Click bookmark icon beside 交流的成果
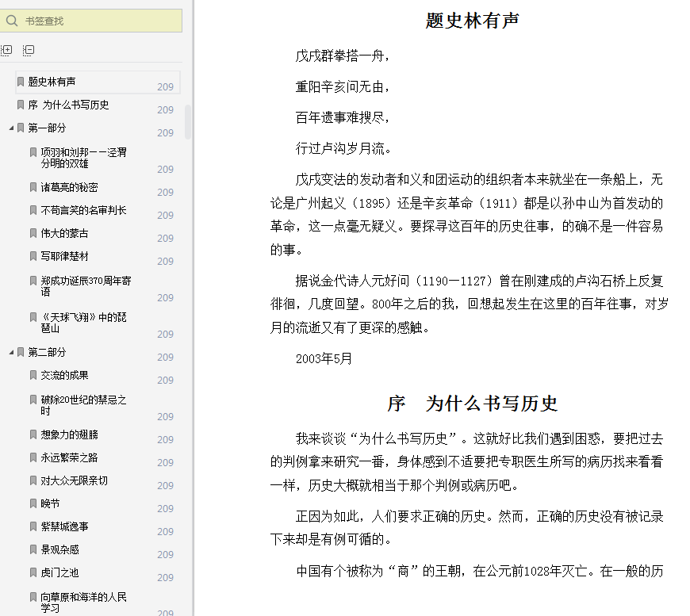 [33, 375]
